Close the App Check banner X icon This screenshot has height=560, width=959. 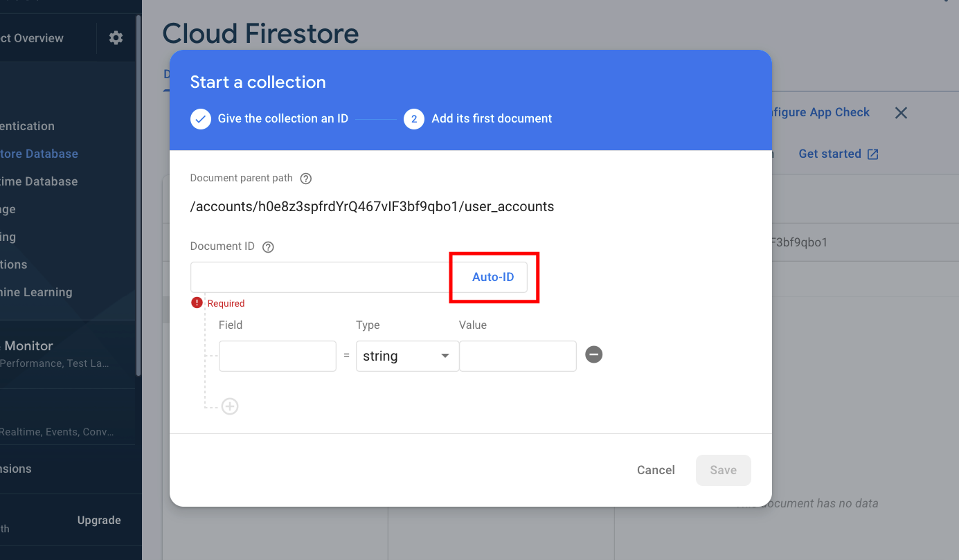(x=901, y=113)
